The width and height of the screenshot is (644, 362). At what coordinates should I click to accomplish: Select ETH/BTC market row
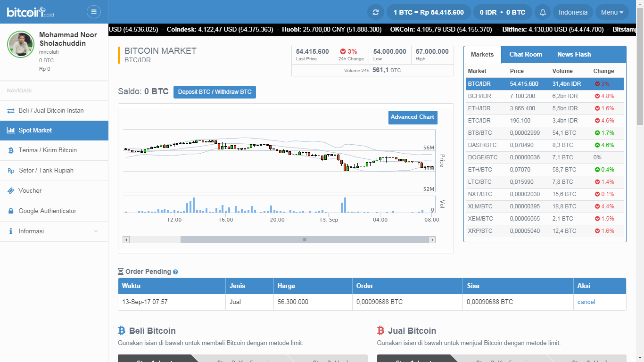point(545,170)
